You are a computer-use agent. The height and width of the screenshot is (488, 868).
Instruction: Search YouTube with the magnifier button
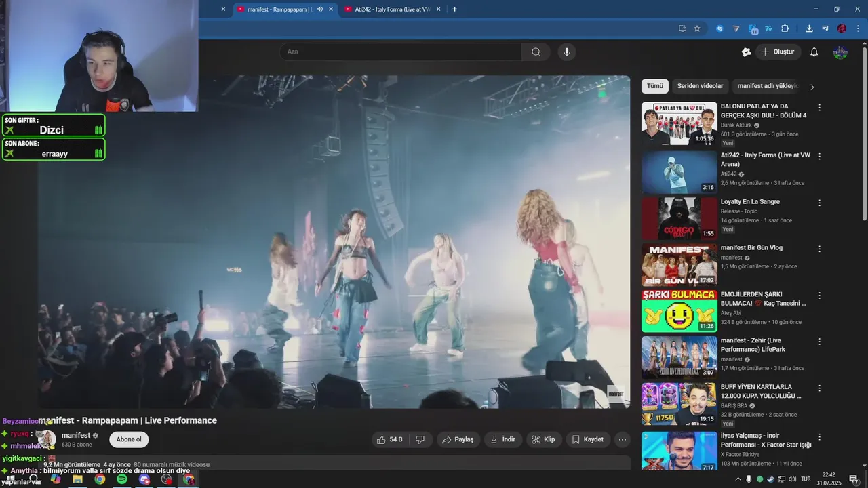pyautogui.click(x=536, y=52)
